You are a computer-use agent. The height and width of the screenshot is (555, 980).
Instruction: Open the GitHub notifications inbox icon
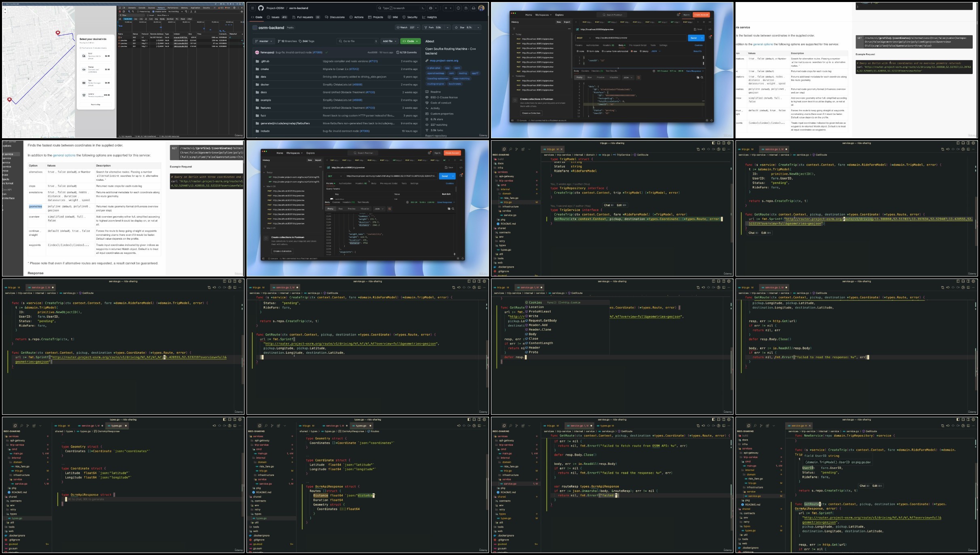tap(474, 8)
